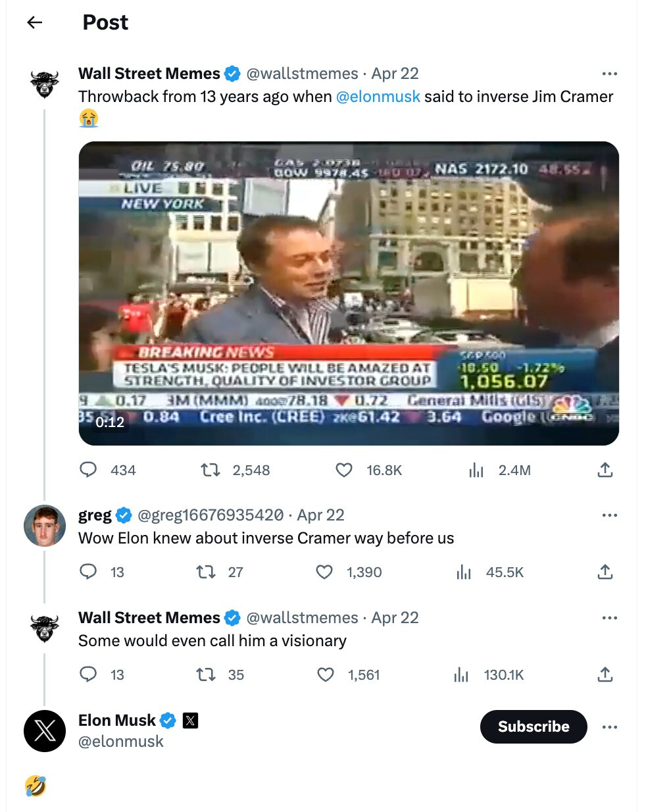
Task: Go back using the arrow icon
Action: click(34, 22)
